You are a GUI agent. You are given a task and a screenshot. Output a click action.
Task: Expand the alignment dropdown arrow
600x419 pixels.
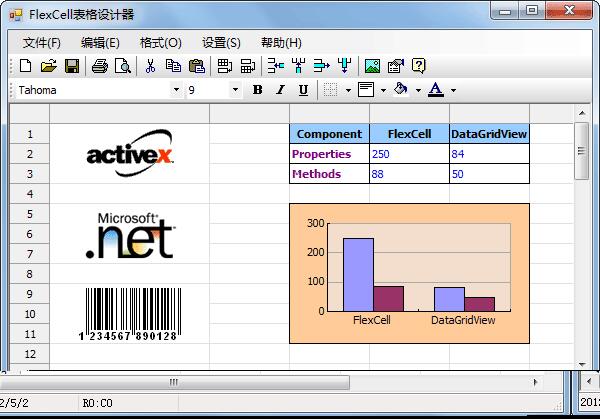click(383, 90)
